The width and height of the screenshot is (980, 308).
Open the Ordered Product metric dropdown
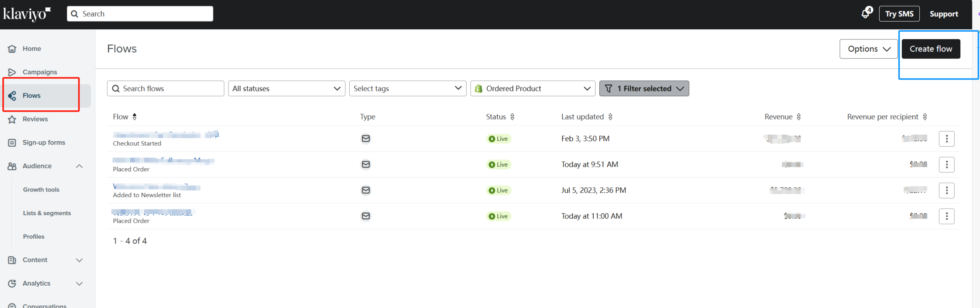[x=533, y=89]
